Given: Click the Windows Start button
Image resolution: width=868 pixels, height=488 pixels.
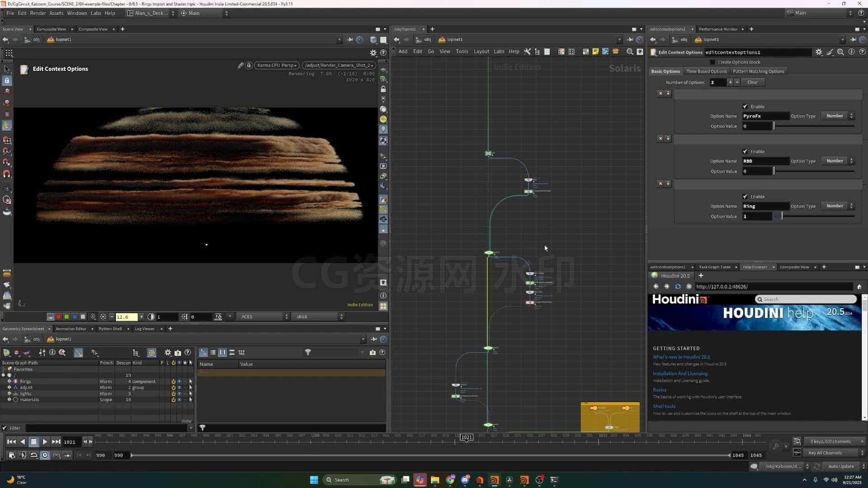Looking at the screenshot, I should 314,480.
